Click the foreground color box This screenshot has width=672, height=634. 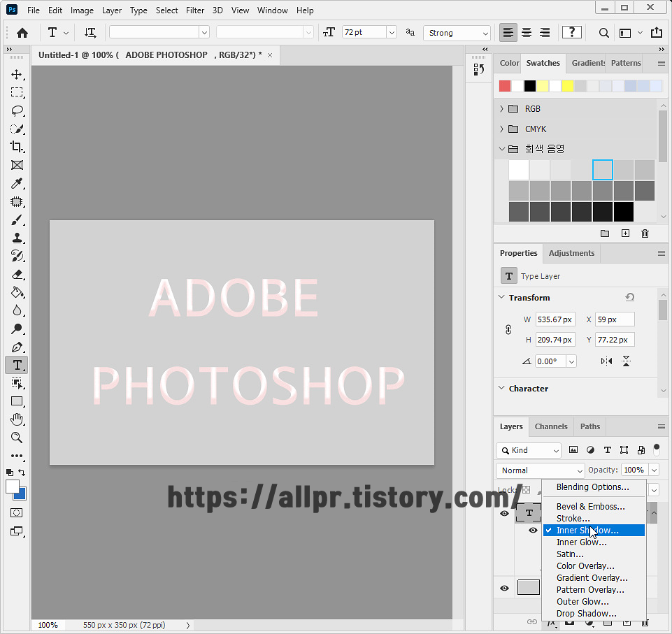(x=13, y=487)
